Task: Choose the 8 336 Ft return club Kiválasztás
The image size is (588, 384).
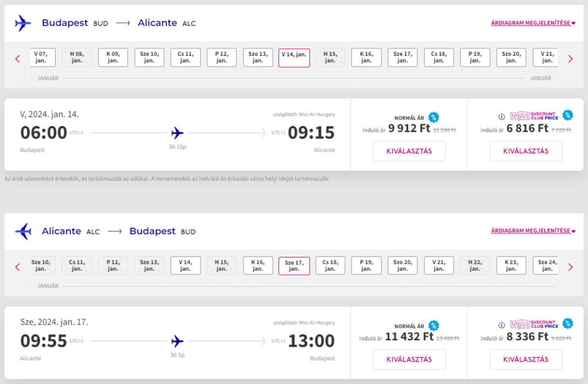Action: coord(526,360)
